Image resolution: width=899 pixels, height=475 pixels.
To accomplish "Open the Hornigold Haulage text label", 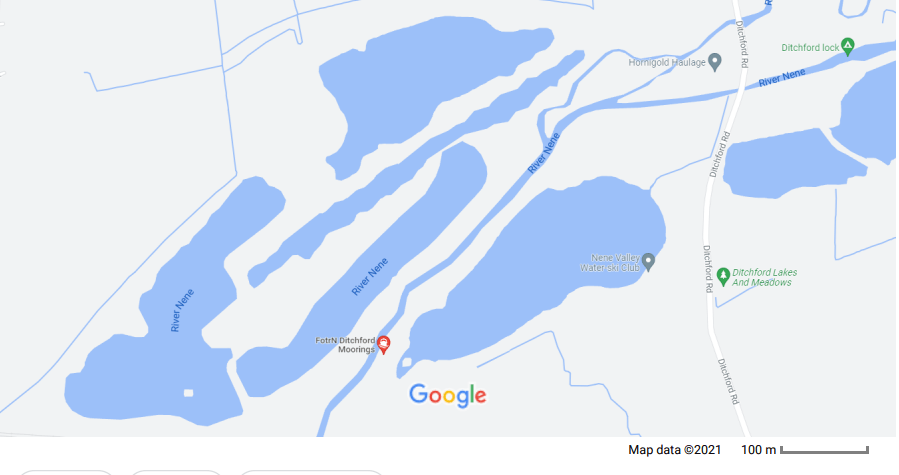I will coord(667,63).
